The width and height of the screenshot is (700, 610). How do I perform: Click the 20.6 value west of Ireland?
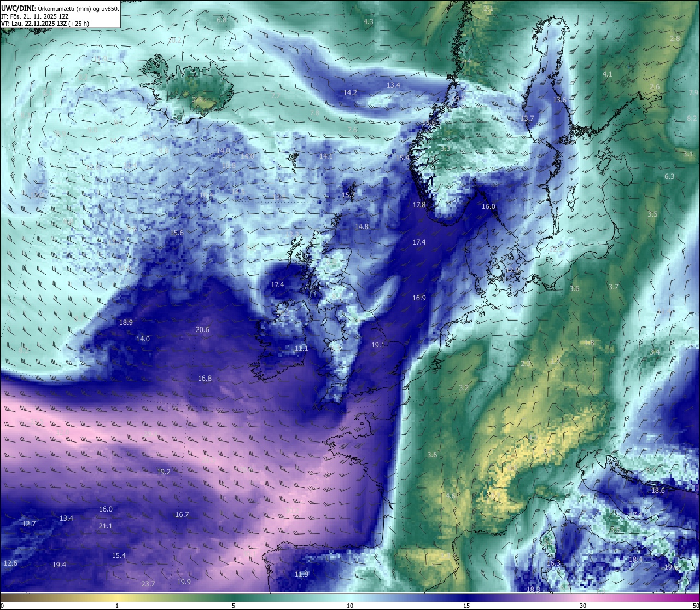(202, 329)
